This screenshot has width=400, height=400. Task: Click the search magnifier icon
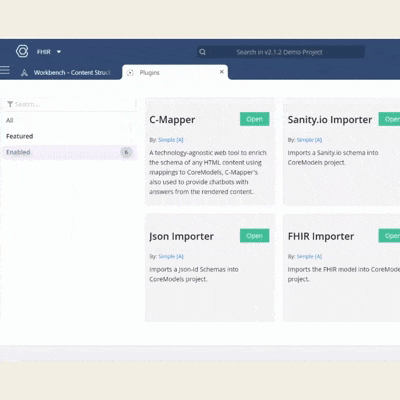[x=202, y=52]
